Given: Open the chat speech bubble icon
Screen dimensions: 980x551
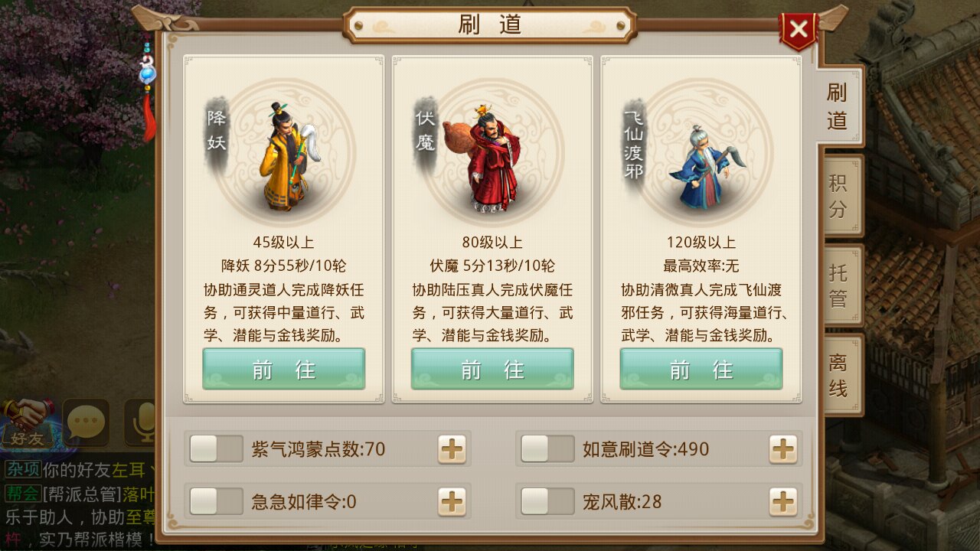Looking at the screenshot, I should point(86,422).
